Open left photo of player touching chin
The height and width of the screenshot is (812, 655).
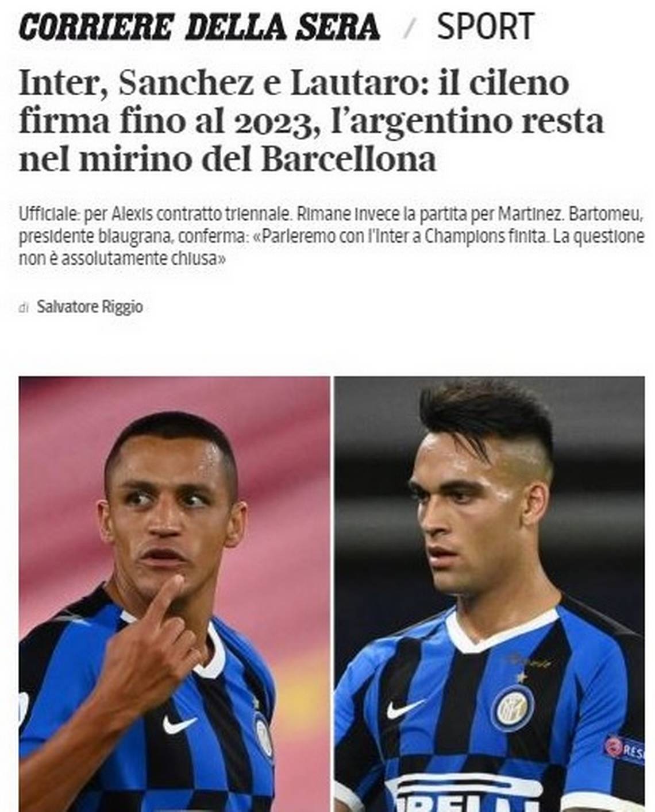[174, 594]
